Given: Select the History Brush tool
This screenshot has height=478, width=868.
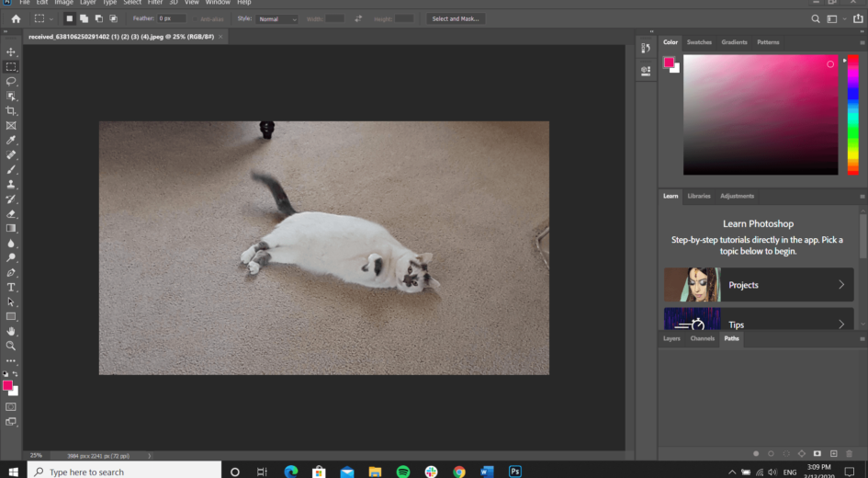Looking at the screenshot, I should 10,199.
